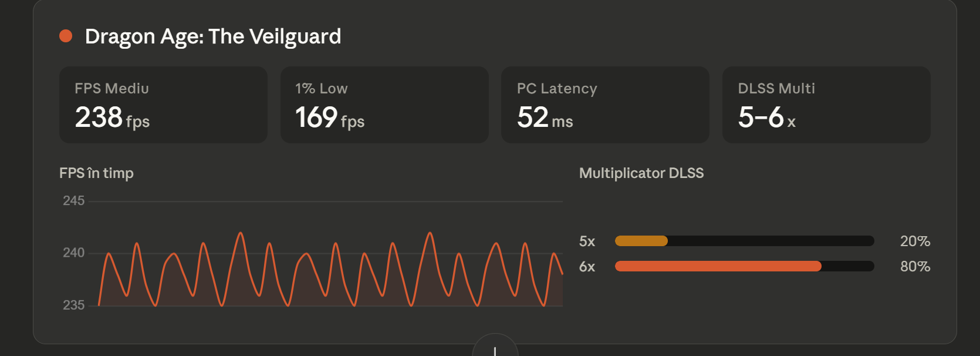
Task: Select the DLSS Multi stat card
Action: click(x=826, y=105)
